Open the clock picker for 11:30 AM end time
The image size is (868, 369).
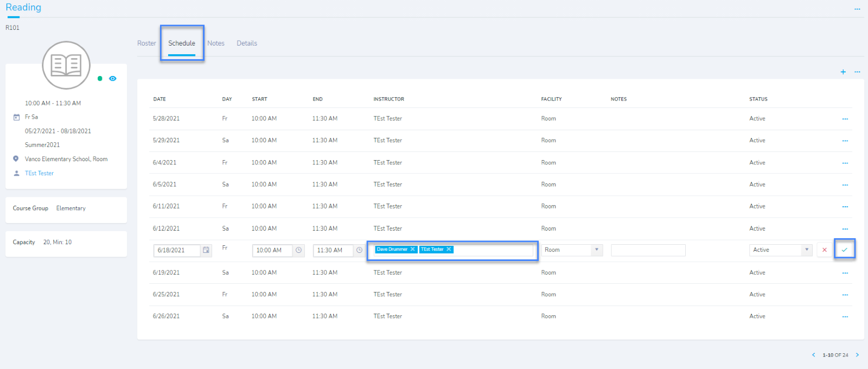pyautogui.click(x=359, y=250)
